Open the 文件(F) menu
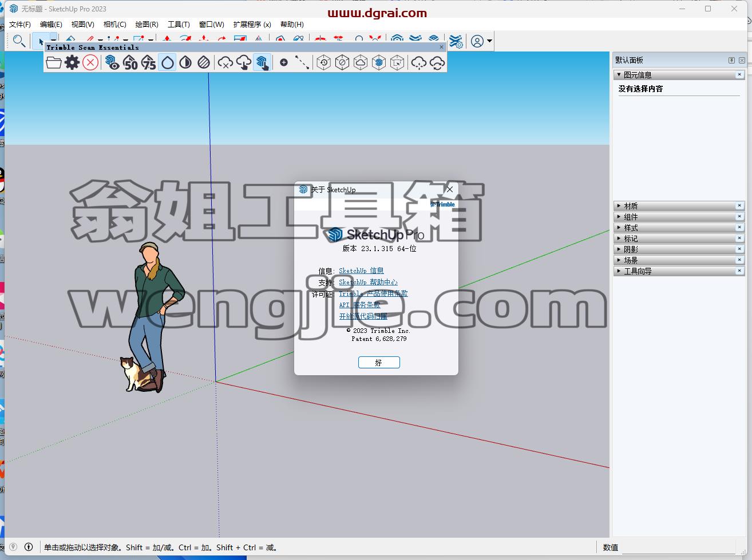This screenshot has width=752, height=560. point(20,24)
